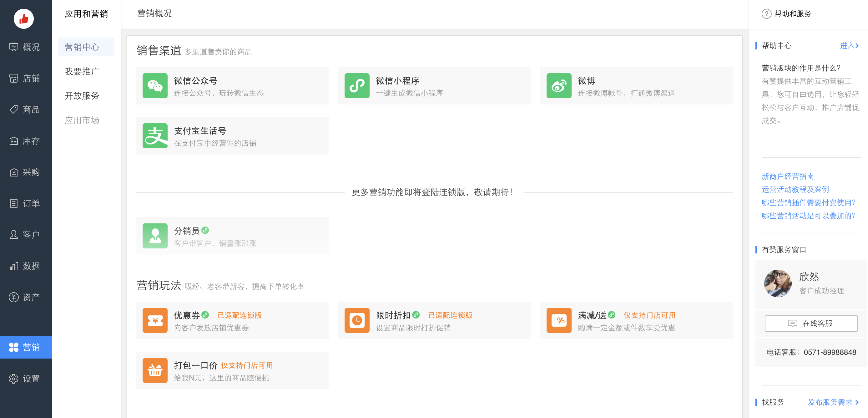Open the 库存 inventory icon in sidebar

coord(13,141)
